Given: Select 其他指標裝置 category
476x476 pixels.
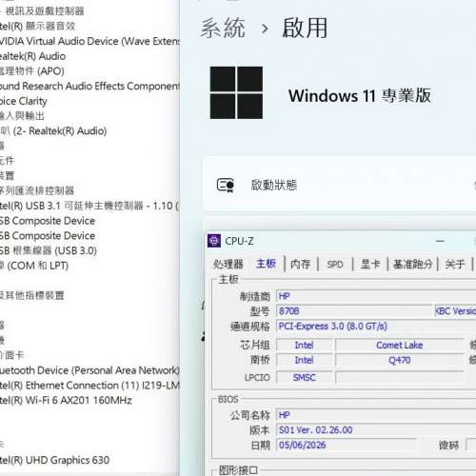Looking at the screenshot, I should [x=32, y=295].
